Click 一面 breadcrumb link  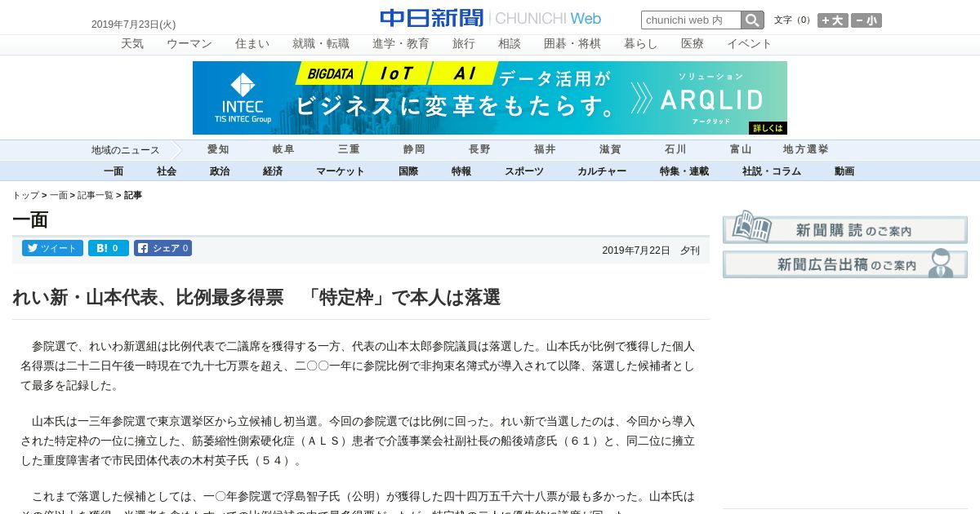tap(59, 196)
